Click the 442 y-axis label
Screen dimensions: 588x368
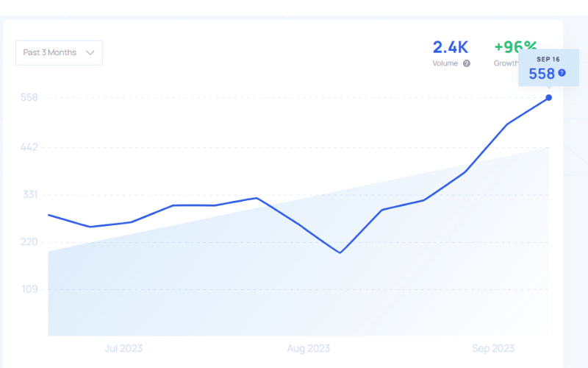tap(29, 147)
